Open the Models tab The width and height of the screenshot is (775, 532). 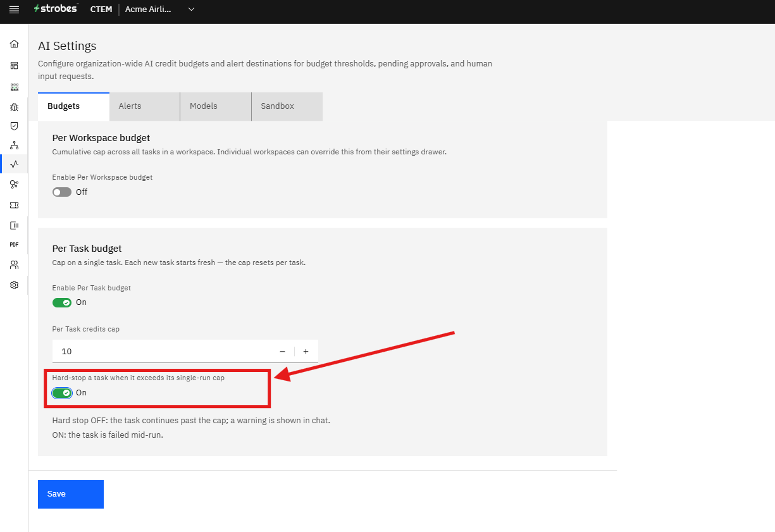216,106
